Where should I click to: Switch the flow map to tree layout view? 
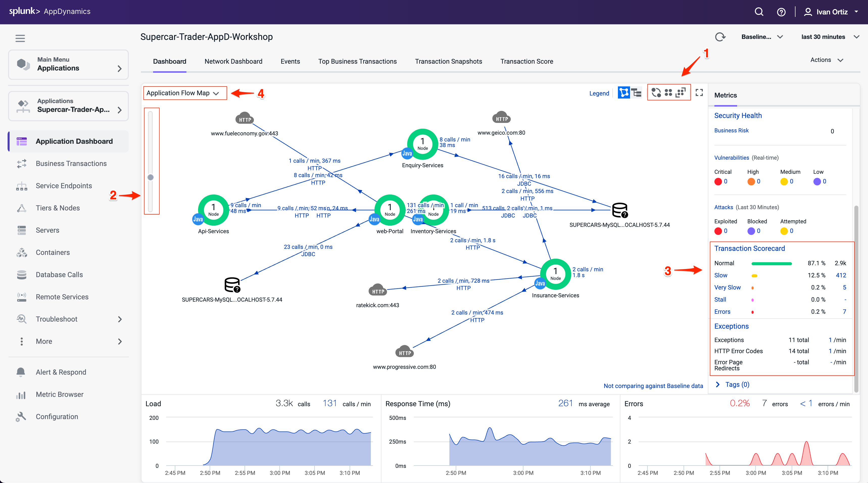636,93
